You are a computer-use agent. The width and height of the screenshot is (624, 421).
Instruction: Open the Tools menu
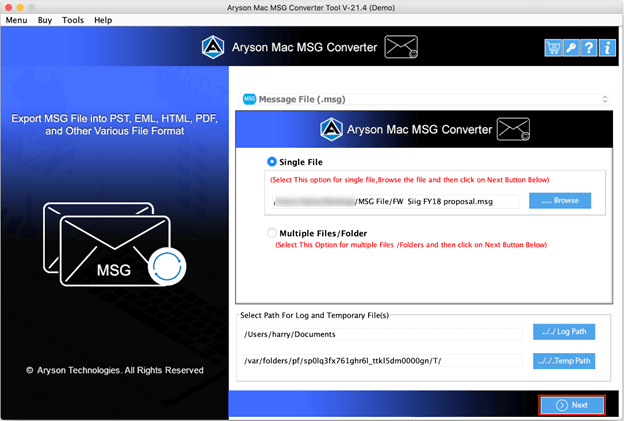click(x=73, y=20)
